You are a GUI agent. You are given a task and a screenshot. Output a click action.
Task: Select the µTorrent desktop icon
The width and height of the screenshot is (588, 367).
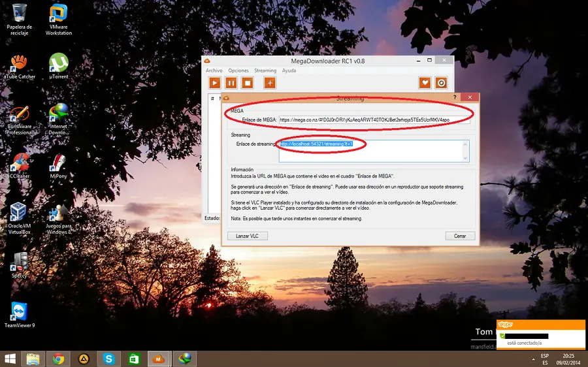59,67
